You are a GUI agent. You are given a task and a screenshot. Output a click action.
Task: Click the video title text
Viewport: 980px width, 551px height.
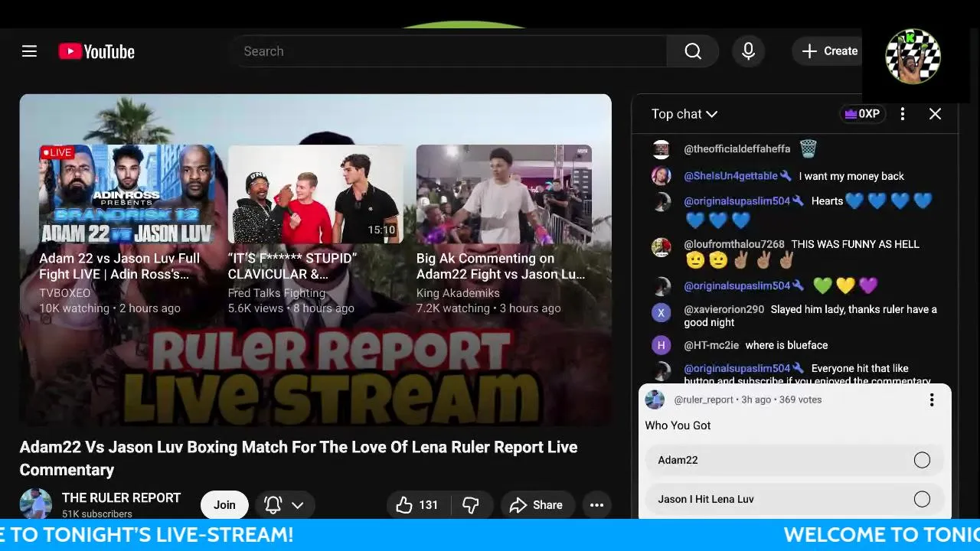tap(299, 458)
